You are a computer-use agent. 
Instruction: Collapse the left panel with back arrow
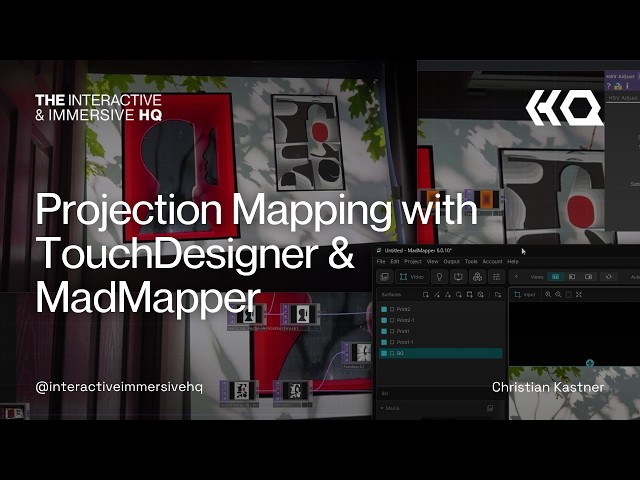[516, 277]
